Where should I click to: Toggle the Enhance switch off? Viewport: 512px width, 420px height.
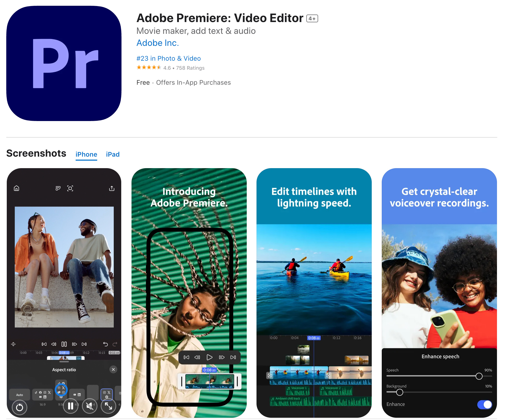coord(484,404)
